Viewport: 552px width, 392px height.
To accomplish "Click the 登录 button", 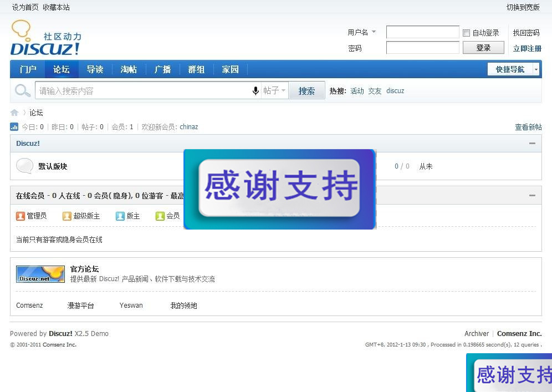I will click(x=483, y=48).
